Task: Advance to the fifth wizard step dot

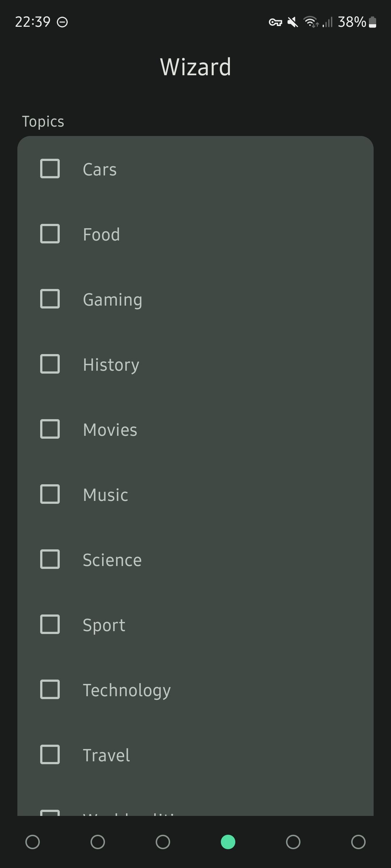Action: (293, 842)
